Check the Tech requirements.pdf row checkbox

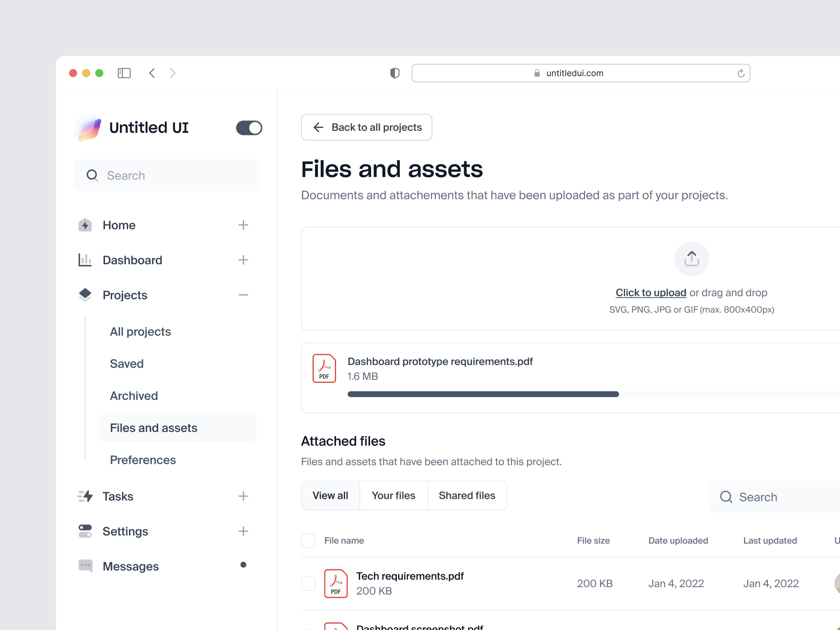point(308,583)
